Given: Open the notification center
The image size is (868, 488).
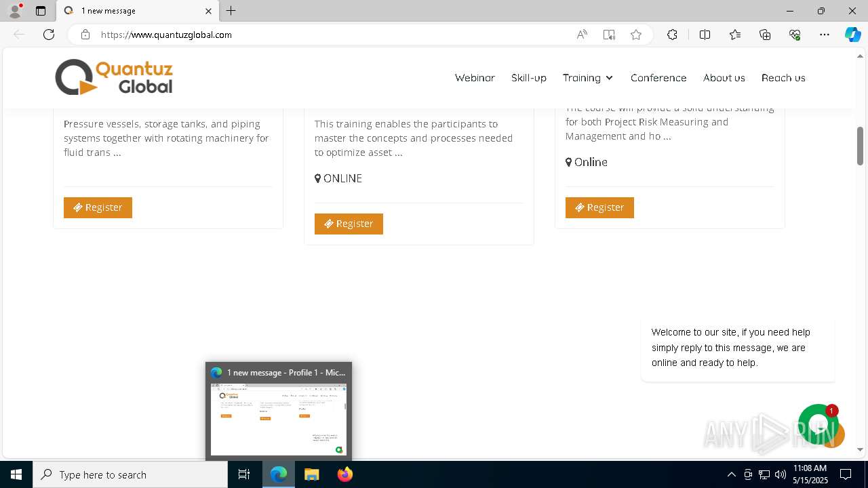Looking at the screenshot, I should [846, 474].
